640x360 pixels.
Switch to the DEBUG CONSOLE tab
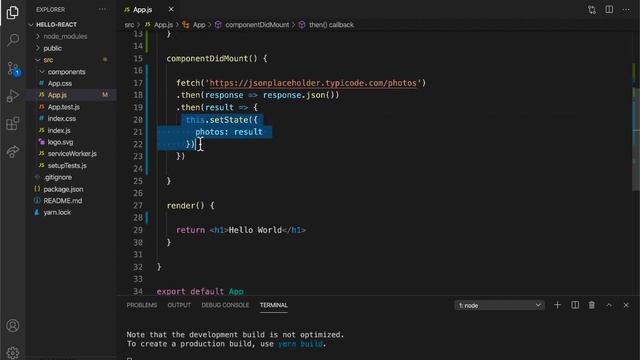click(x=225, y=305)
